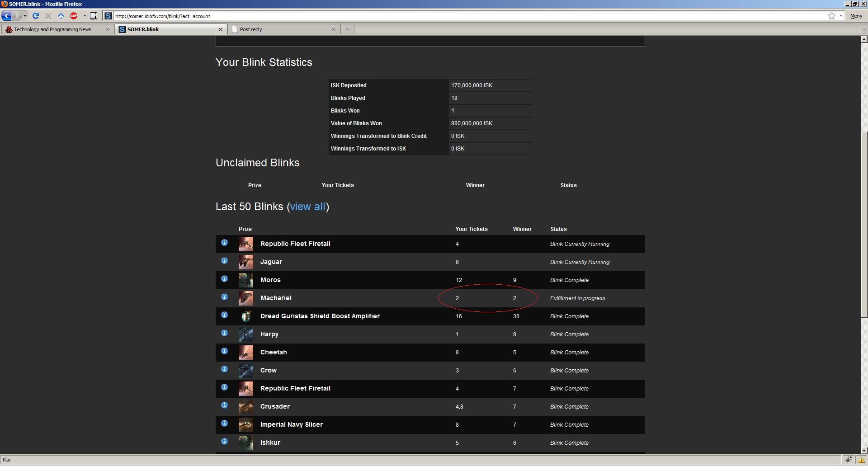Open info icon for Machariel blink
Image resolution: width=868 pixels, height=466 pixels.
224,297
